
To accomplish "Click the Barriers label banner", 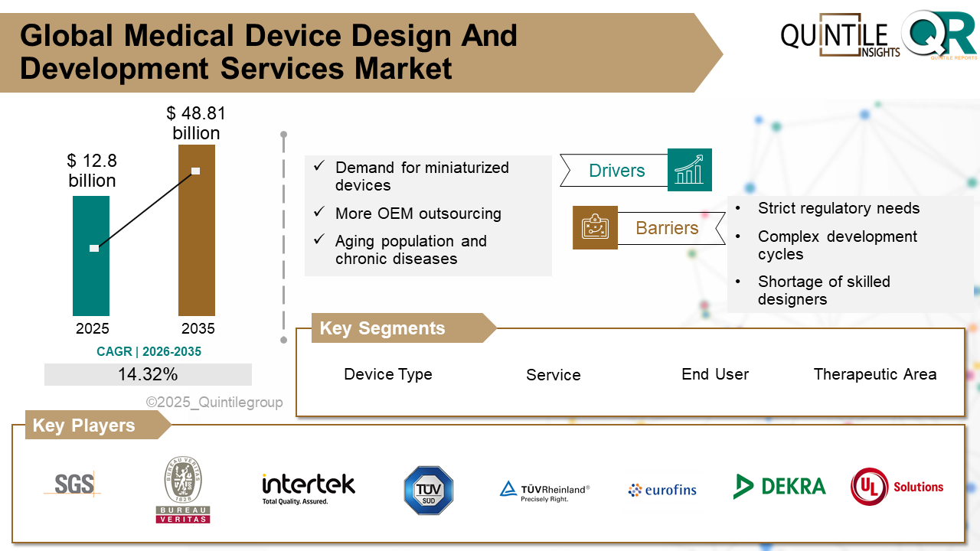I will coord(668,228).
